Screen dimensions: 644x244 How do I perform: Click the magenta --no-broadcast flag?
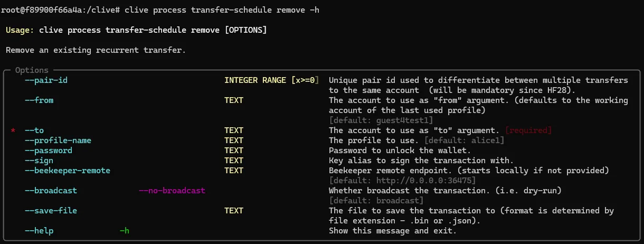(x=172, y=191)
